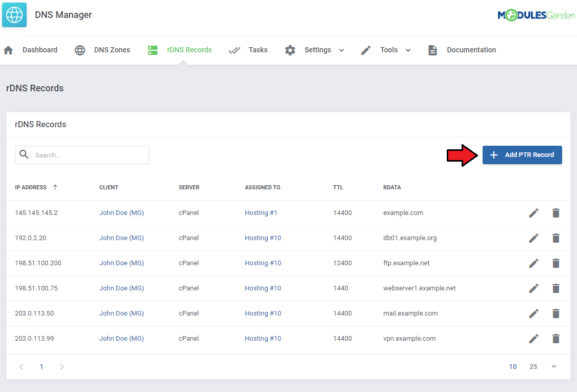The width and height of the screenshot is (577, 392).
Task: Click the 12400 TTL value
Action: click(x=342, y=263)
